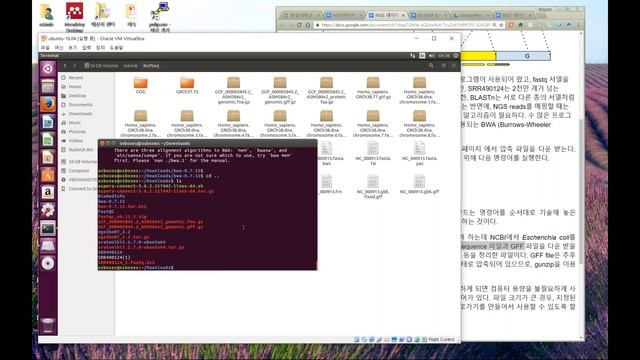Open the Trash at the bottom of the dock

pyautogui.click(x=48, y=326)
